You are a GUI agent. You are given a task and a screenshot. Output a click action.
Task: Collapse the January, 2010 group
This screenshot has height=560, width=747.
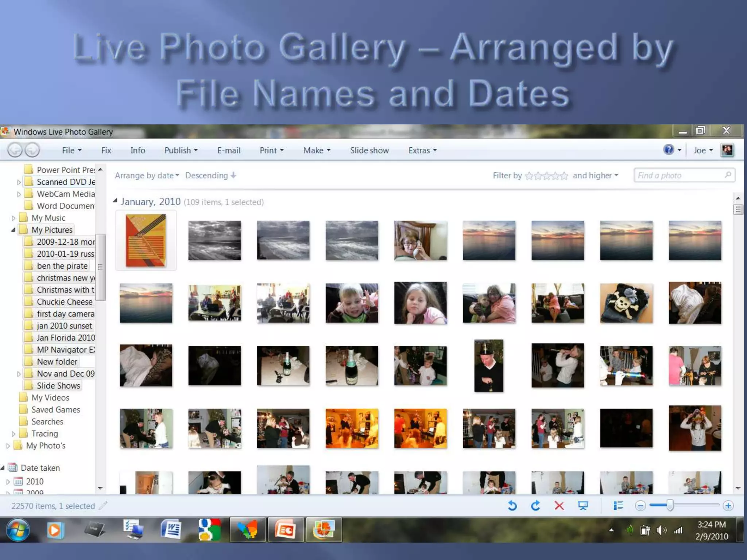pyautogui.click(x=115, y=201)
